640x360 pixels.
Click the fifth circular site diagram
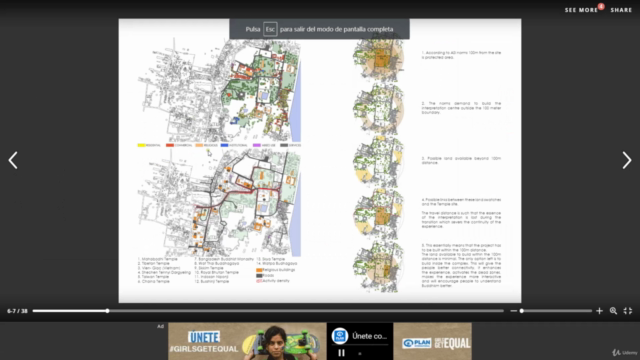[379, 267]
